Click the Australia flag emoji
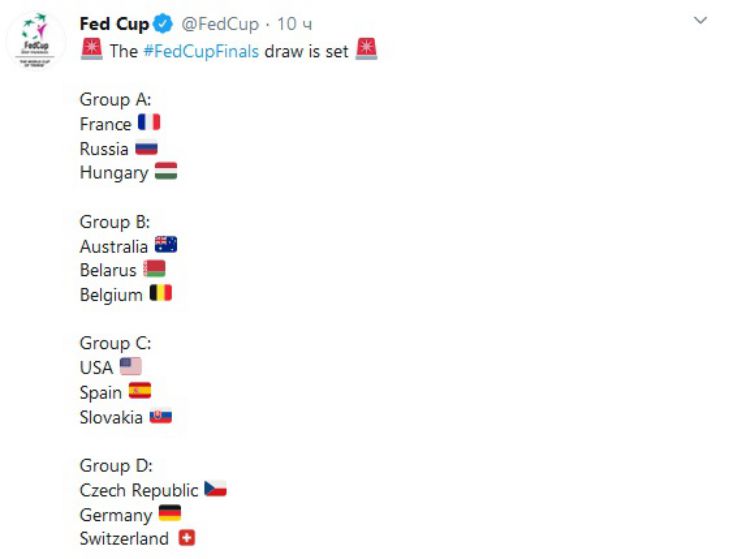This screenshot has height=559, width=729. coord(165,245)
